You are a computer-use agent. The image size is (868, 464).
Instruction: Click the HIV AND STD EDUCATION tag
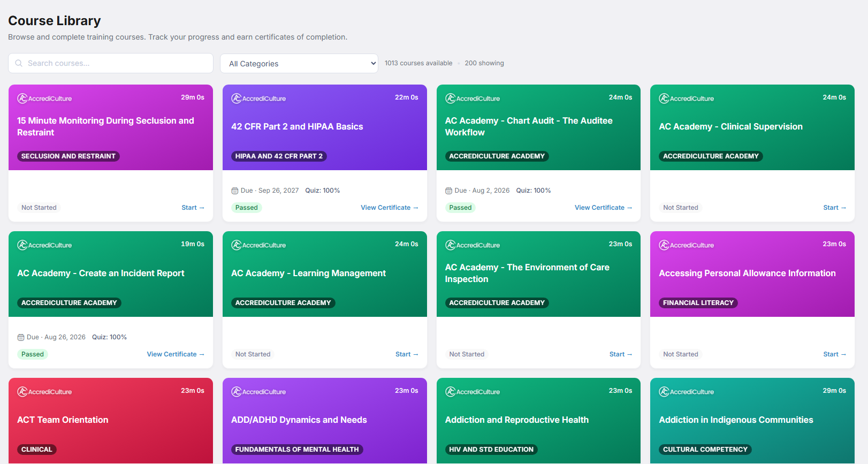click(491, 450)
